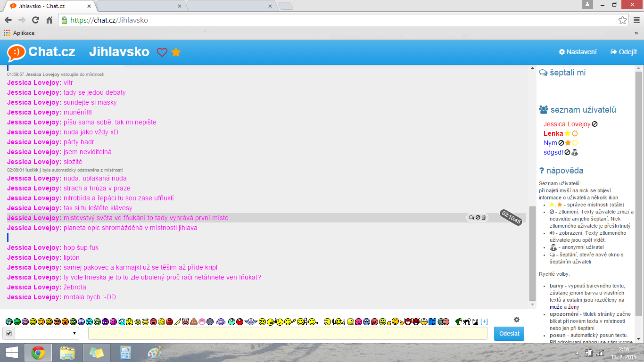Click the nápověda help heading

point(561,171)
